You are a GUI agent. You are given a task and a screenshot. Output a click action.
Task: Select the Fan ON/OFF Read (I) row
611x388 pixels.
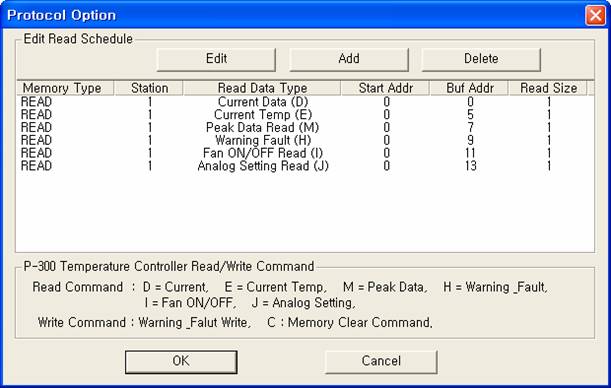(305, 153)
